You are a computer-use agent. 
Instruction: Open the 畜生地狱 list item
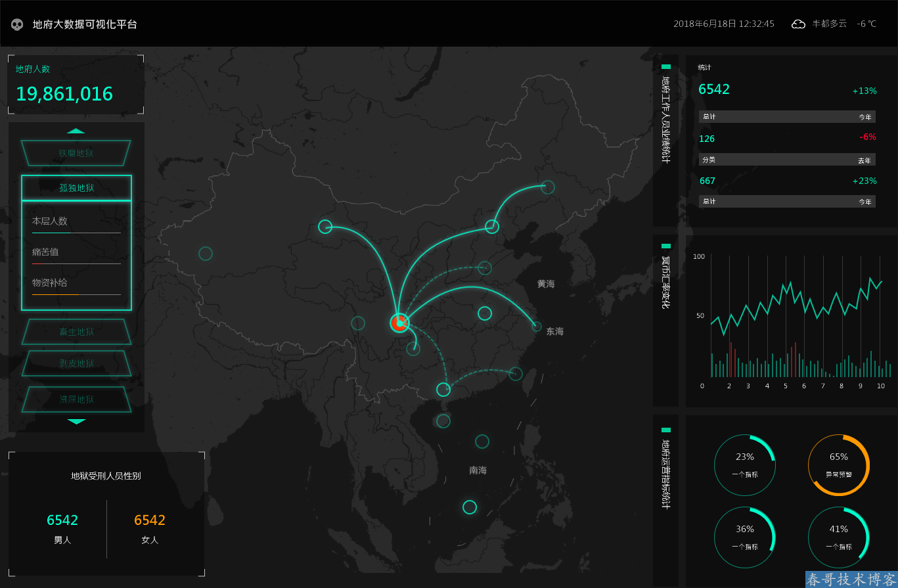pos(76,332)
